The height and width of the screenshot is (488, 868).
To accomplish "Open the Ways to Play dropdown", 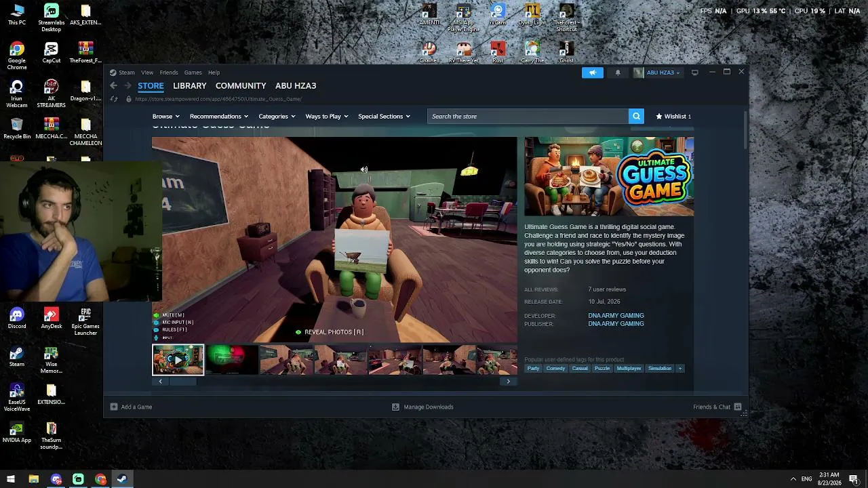I will coord(327,117).
